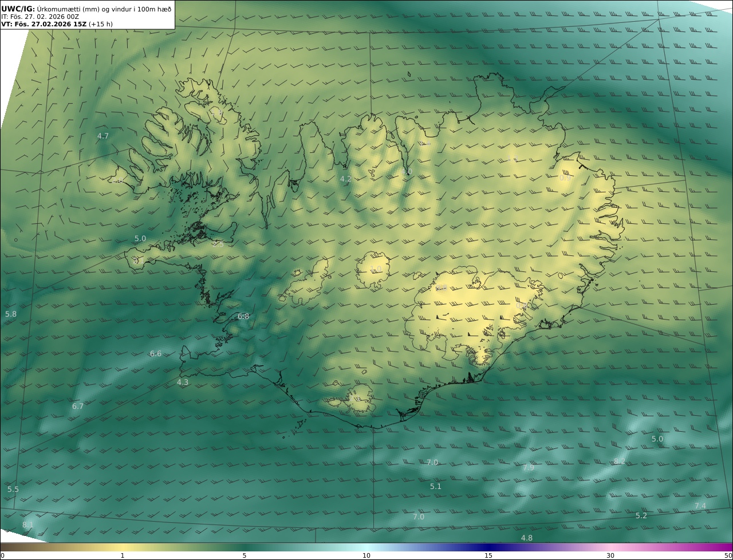The height and width of the screenshot is (560, 733).
Task: Click the colour scale tick label 15
Action: tap(488, 555)
